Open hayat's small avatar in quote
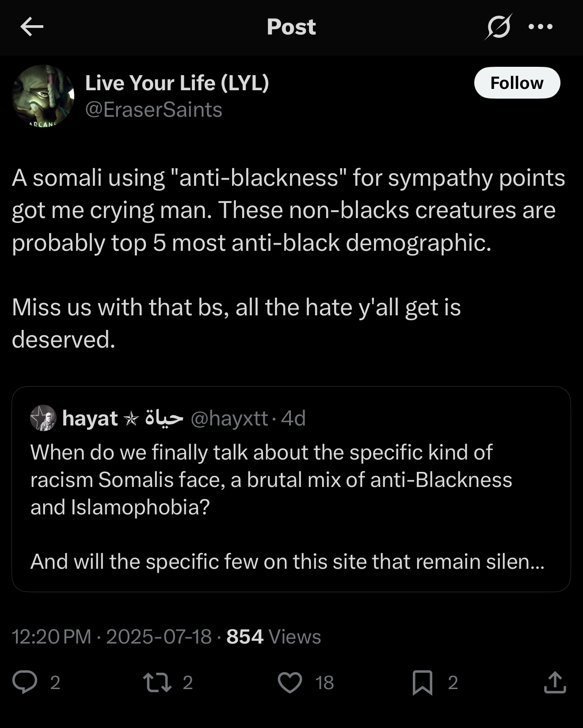 pos(43,418)
